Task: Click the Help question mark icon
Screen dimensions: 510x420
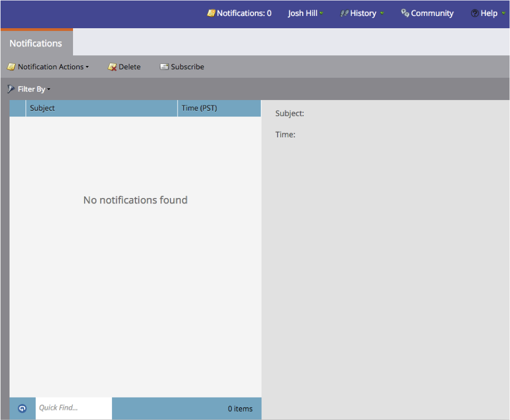Action: (x=474, y=13)
